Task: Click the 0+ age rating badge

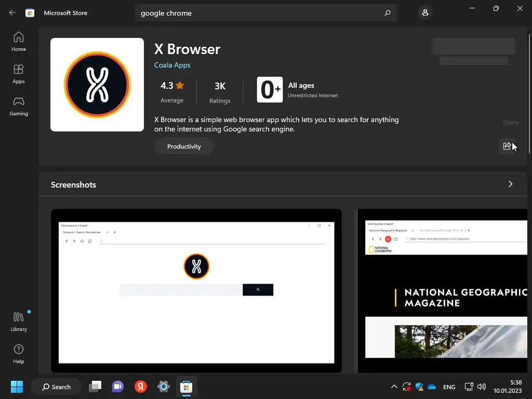Action: (x=270, y=89)
